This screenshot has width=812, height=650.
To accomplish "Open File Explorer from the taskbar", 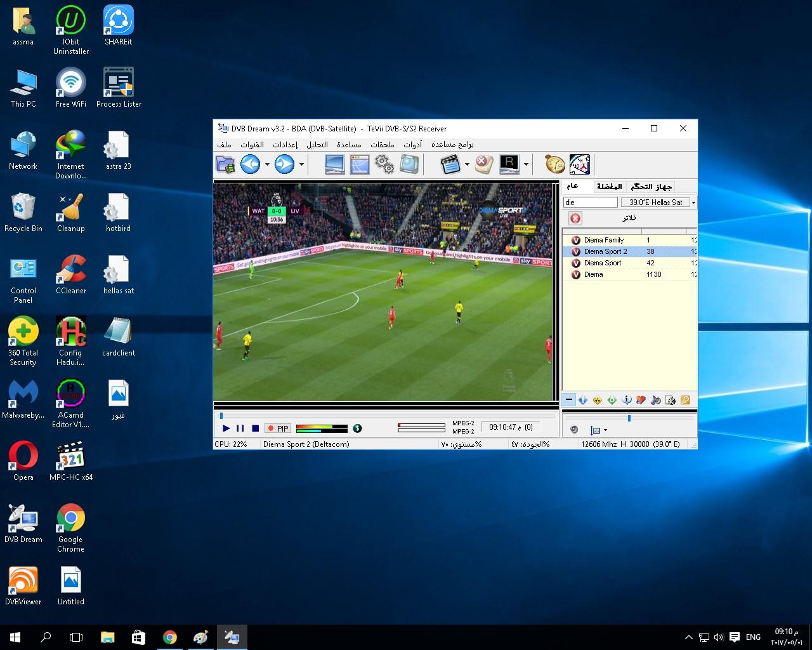I will pos(107,637).
